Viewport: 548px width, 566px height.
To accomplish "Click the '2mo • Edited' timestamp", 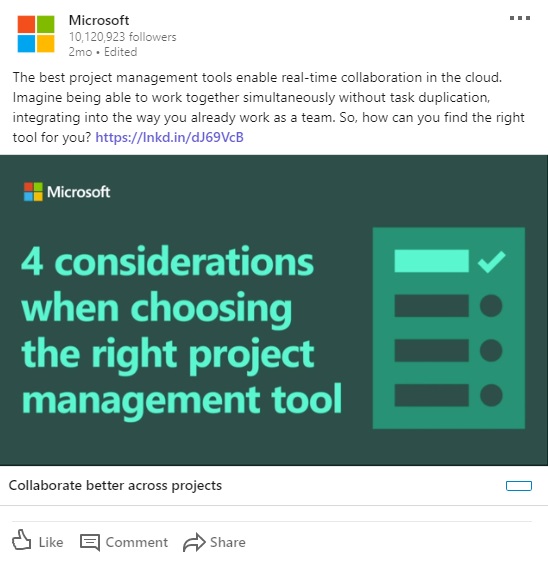I will 103,52.
